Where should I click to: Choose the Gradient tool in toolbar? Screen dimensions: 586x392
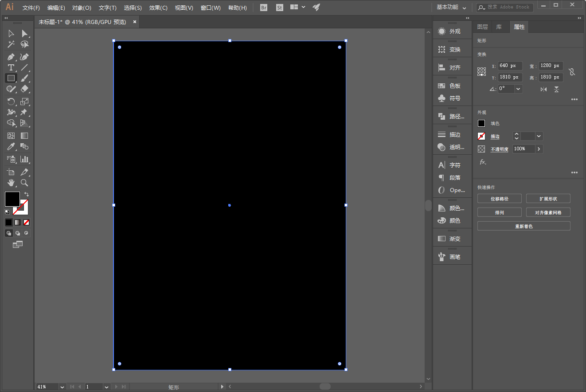25,136
